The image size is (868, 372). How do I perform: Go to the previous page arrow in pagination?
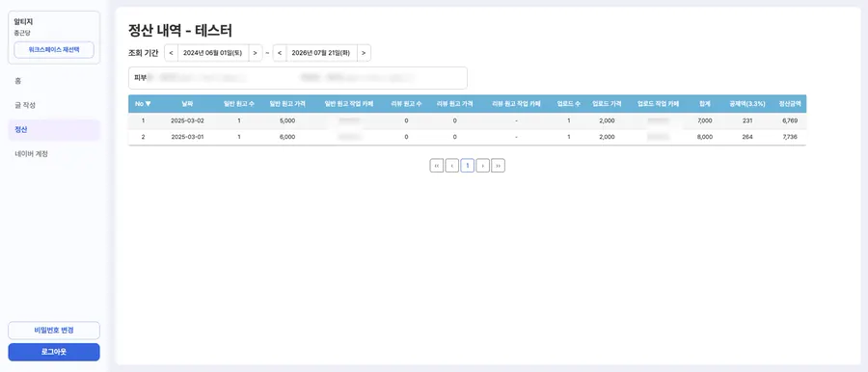[x=451, y=166]
